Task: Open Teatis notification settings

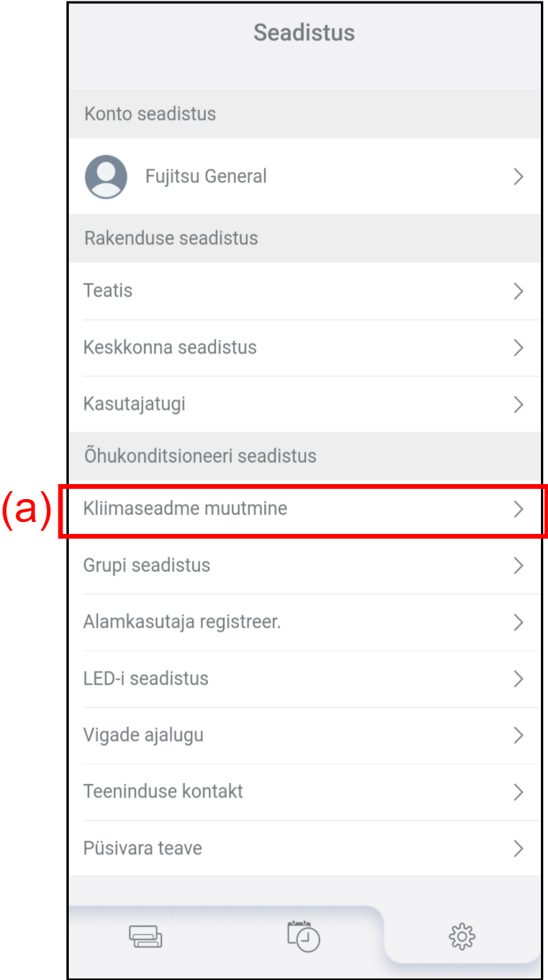Action: (108, 291)
